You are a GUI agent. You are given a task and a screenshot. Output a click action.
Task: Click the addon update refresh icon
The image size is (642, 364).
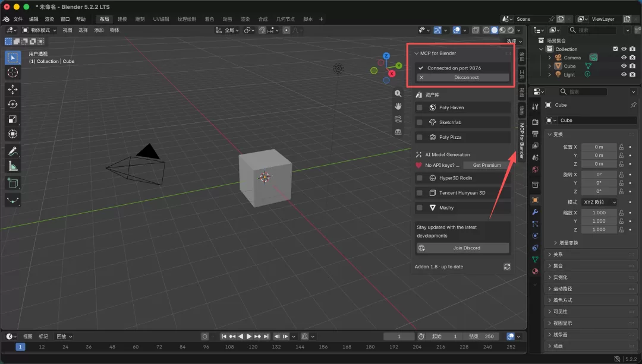point(507,267)
